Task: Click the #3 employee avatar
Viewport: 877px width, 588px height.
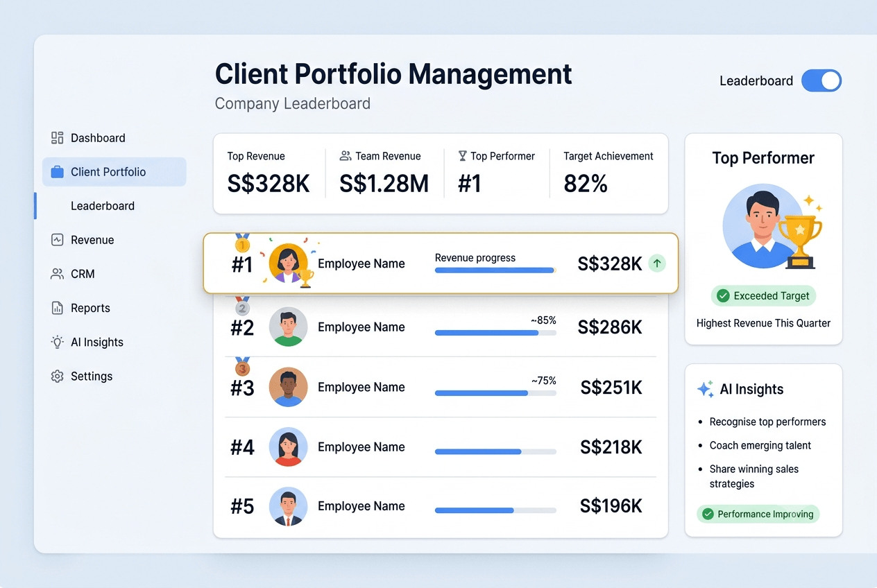Action: tap(288, 387)
